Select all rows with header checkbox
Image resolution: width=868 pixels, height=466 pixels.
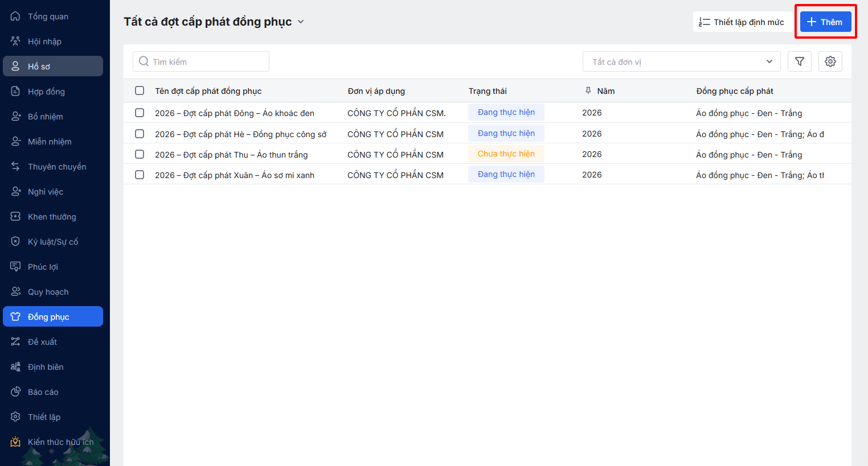pos(140,90)
